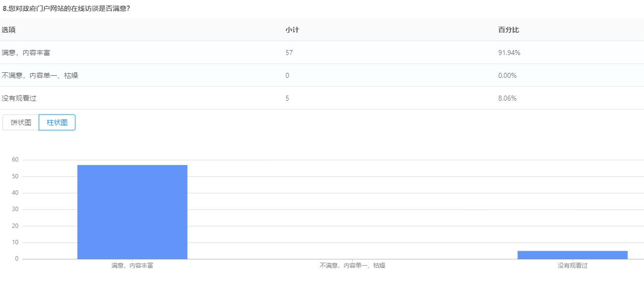Click the subtotal value 5 in the table
Image resolution: width=644 pixels, height=281 pixels.
[287, 98]
